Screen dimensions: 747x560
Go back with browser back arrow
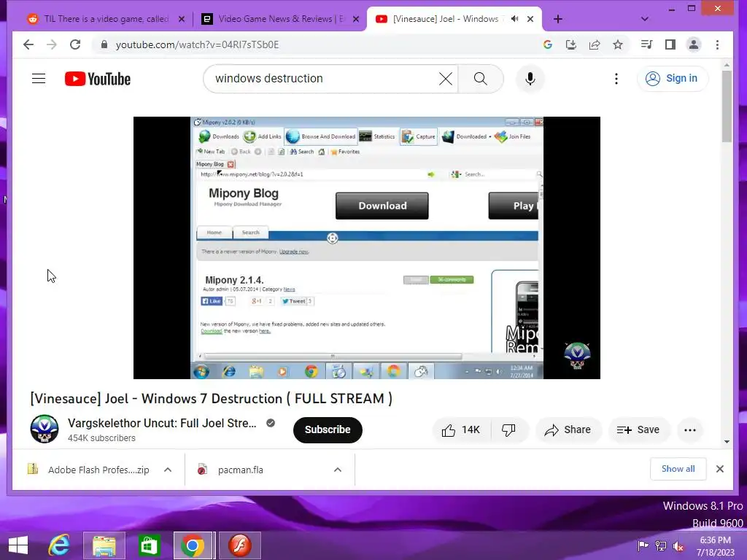coord(28,44)
